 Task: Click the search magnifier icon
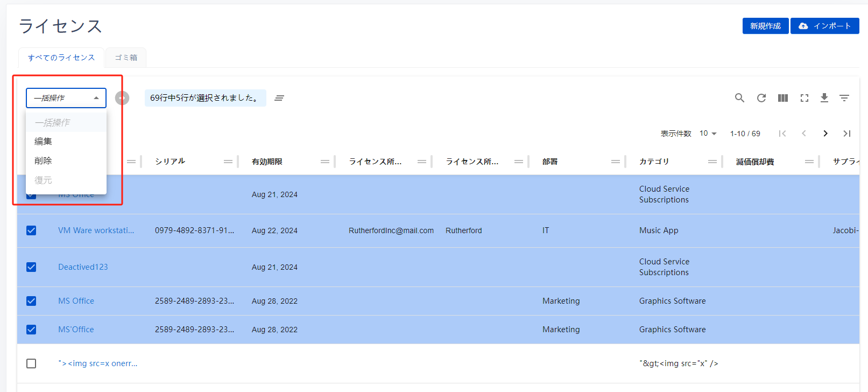coord(739,98)
